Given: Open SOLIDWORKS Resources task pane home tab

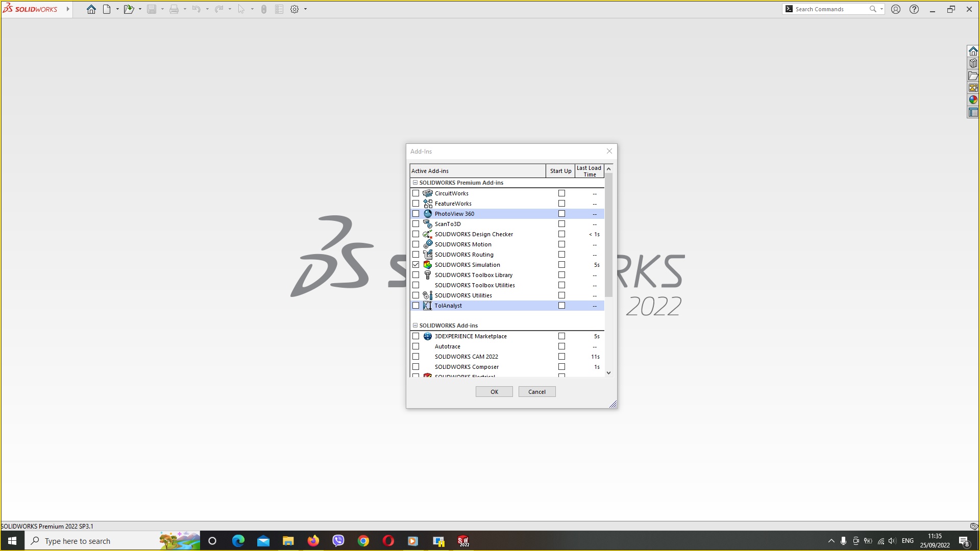Looking at the screenshot, I should [x=973, y=51].
